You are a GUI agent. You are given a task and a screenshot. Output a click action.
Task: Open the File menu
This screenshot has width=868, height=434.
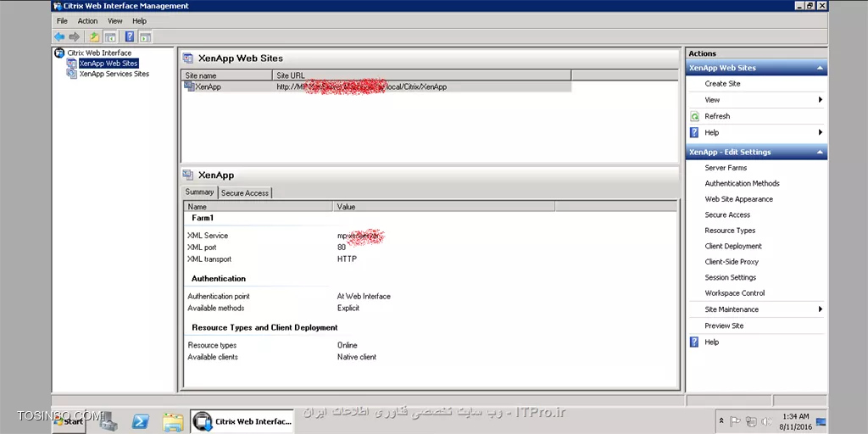tap(62, 21)
